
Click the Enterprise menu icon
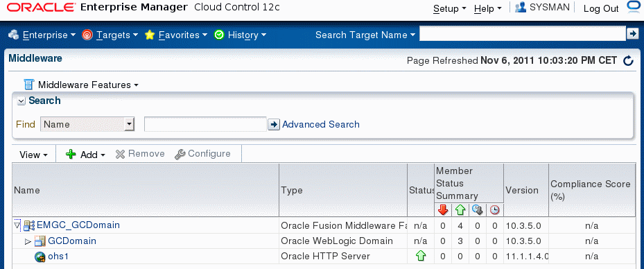[14, 35]
